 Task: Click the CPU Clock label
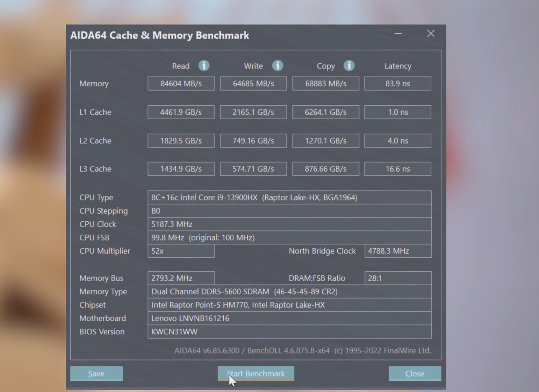coord(98,224)
